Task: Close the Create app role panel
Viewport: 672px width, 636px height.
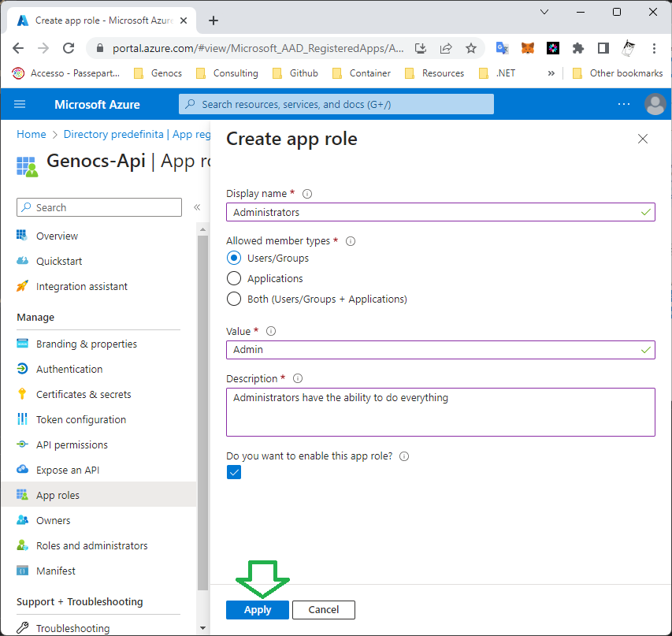Action: coord(643,139)
